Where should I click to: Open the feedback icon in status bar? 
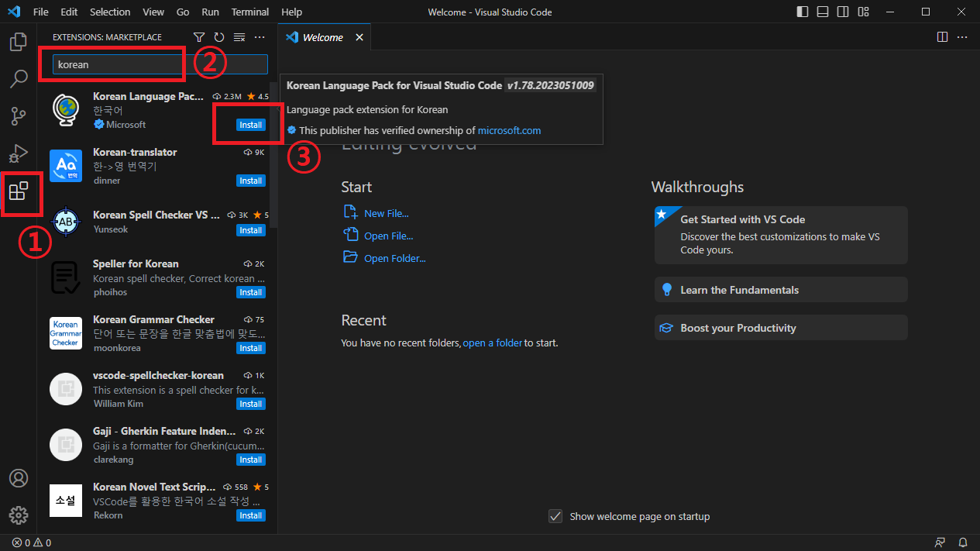click(940, 542)
